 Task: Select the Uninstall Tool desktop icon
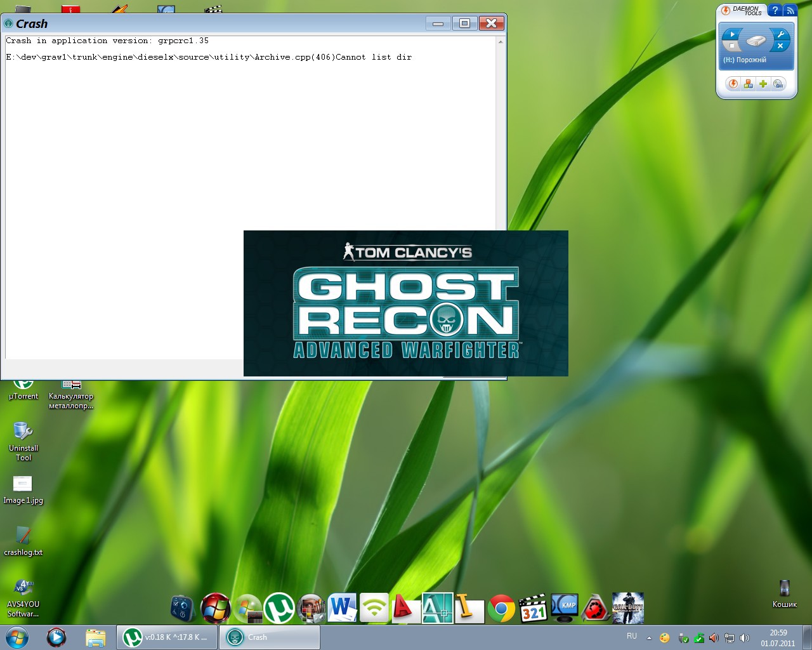(23, 441)
